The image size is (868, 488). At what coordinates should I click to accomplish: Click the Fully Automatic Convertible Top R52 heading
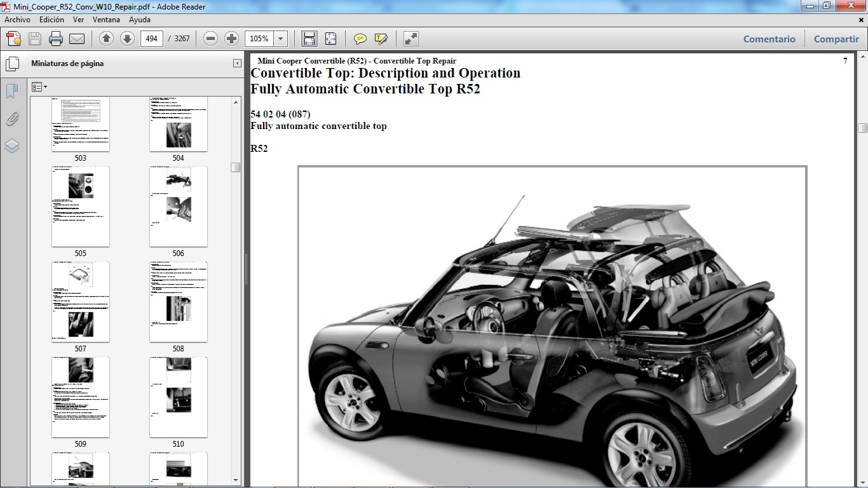click(x=365, y=89)
